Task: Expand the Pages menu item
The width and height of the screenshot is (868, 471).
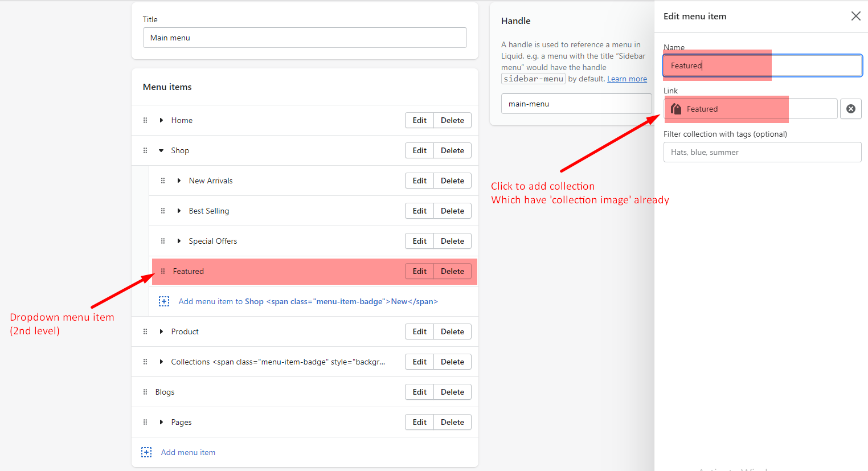Action: 161,422
